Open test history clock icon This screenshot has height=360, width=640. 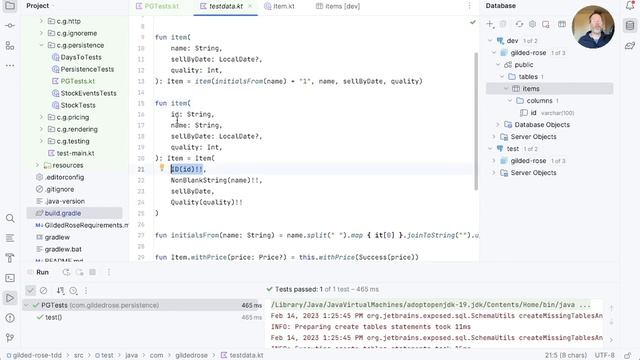[73, 291]
